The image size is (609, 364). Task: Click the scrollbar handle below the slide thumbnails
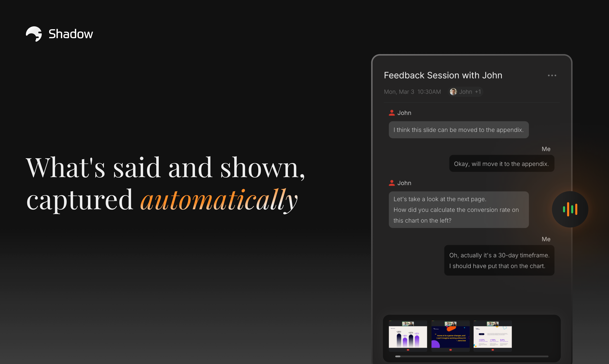click(x=398, y=356)
